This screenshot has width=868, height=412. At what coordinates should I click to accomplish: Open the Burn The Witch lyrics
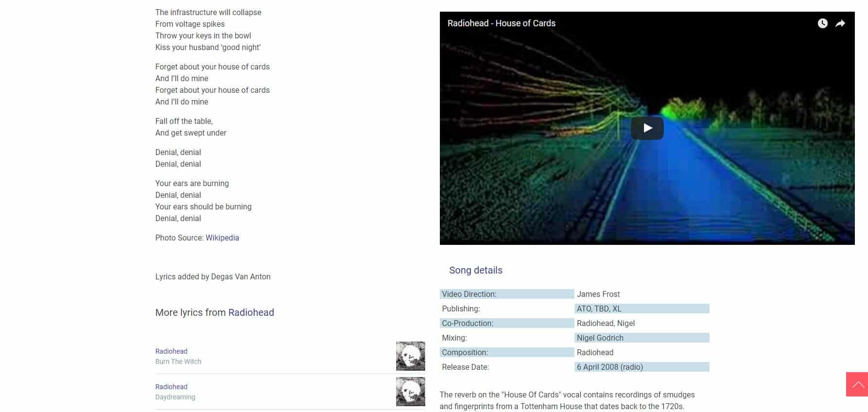coord(178,361)
